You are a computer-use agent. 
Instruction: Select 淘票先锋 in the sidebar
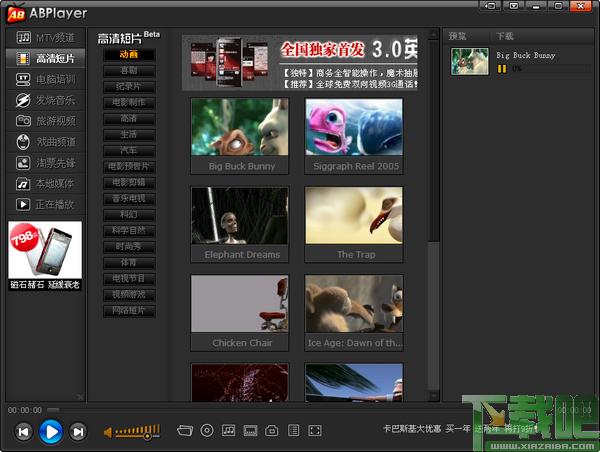coord(46,163)
